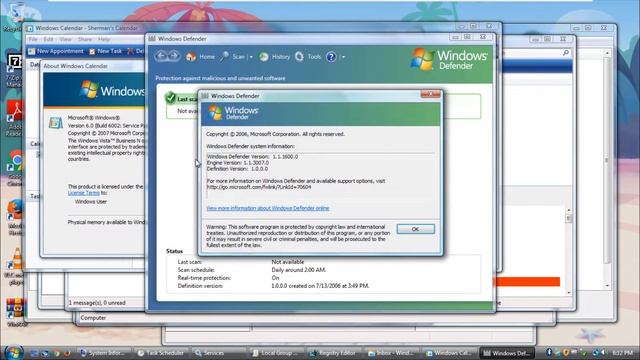This screenshot has height=360, width=640.
Task: Open the Help menu in Windows Calendar
Action: (x=104, y=39)
